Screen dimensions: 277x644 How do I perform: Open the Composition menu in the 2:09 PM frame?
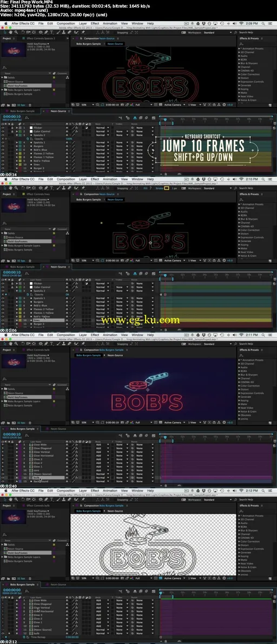click(x=66, y=24)
